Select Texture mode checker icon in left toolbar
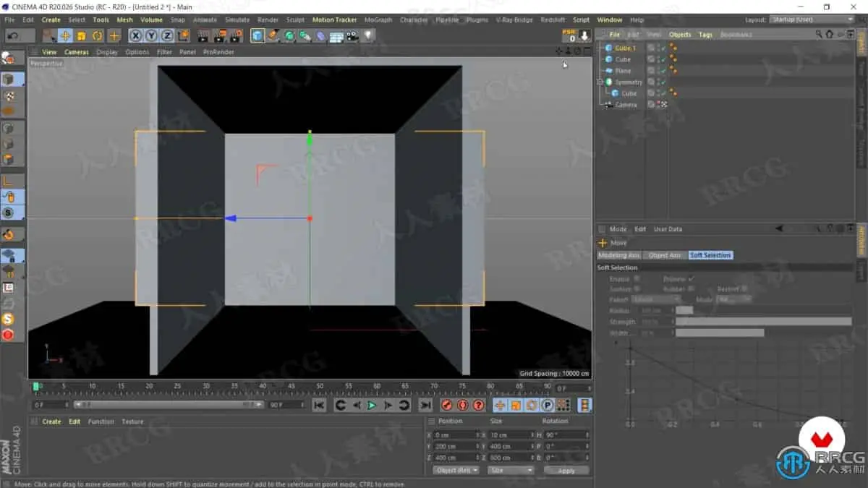This screenshot has height=488, width=868. (9, 95)
